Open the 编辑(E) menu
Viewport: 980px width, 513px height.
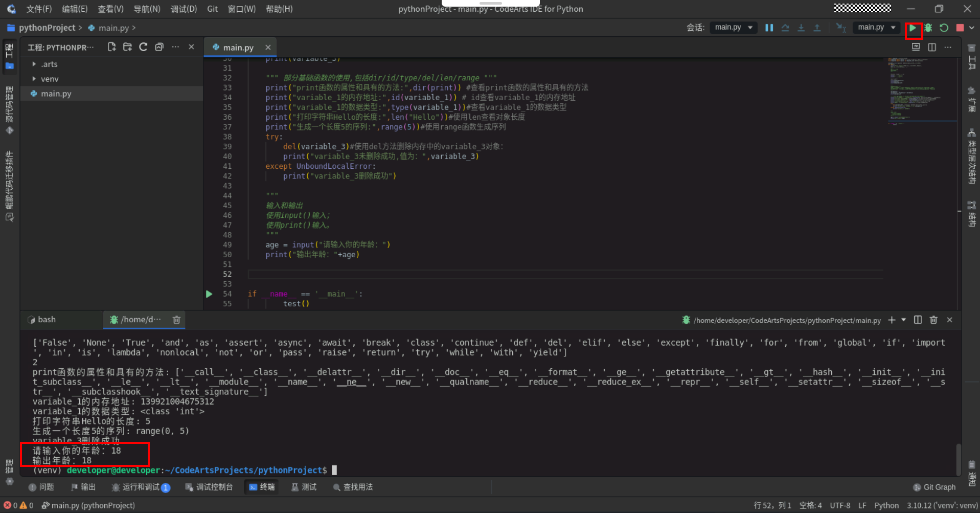point(75,9)
